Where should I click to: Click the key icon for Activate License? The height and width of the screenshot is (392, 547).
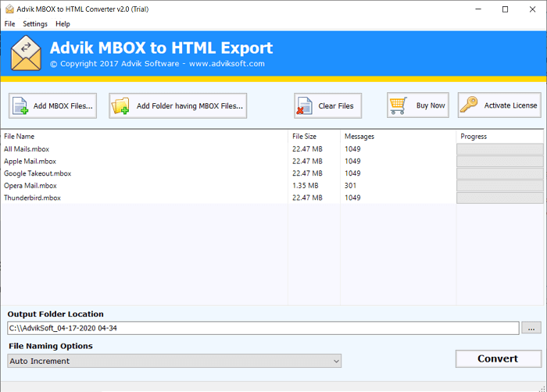pos(469,105)
